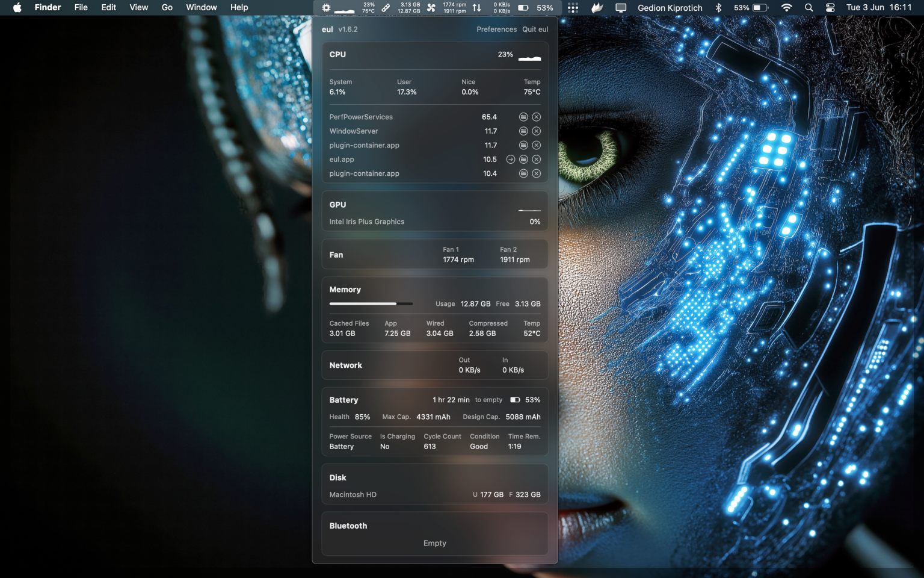Viewport: 924px width, 578px height.
Task: Open the Window menu in Finder
Action: (x=201, y=8)
